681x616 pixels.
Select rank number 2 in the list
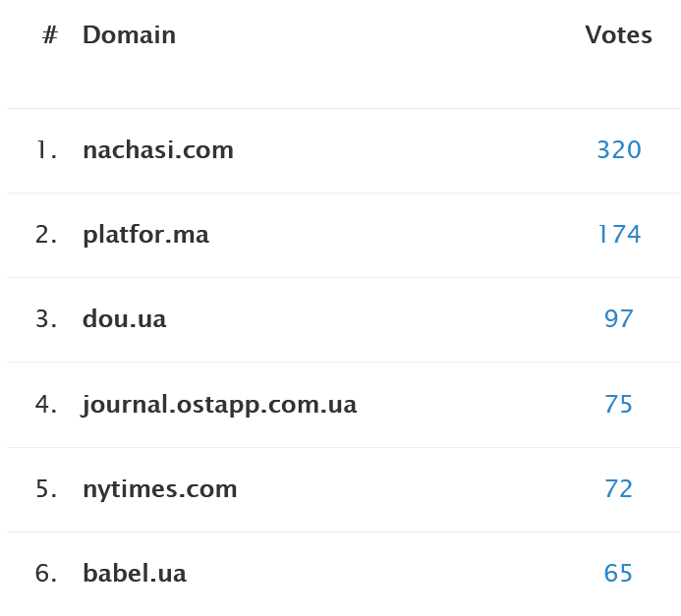(46, 235)
